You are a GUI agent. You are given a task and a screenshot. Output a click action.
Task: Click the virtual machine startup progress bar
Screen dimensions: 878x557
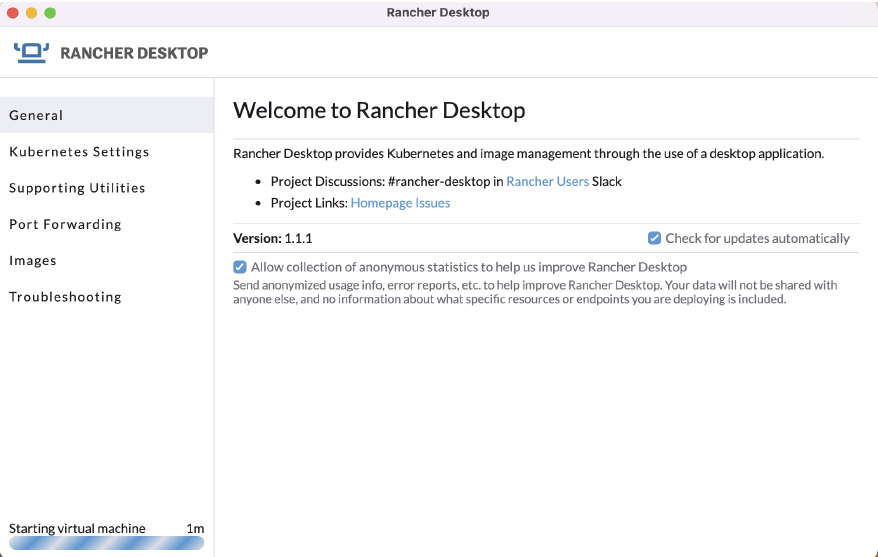[106, 543]
